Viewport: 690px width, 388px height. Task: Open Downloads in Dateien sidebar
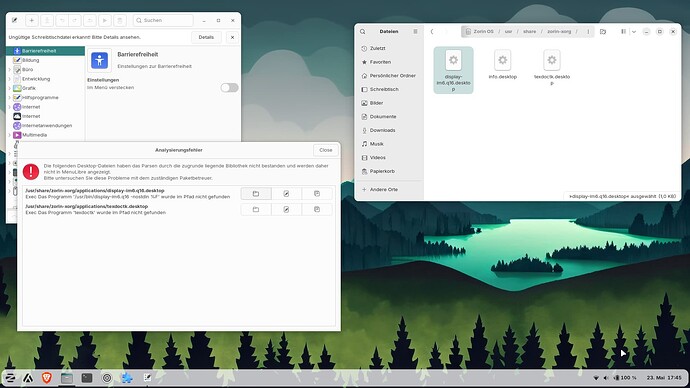click(389, 130)
